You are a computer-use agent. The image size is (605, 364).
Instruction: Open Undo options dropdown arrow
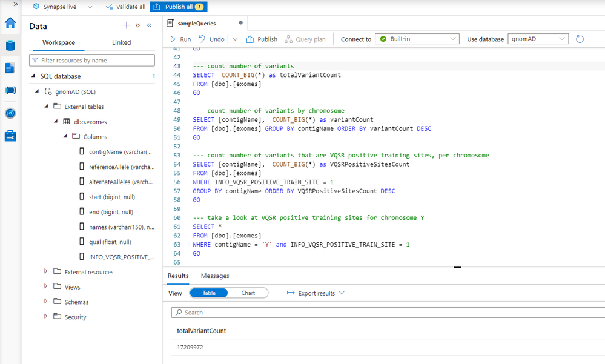[235, 39]
